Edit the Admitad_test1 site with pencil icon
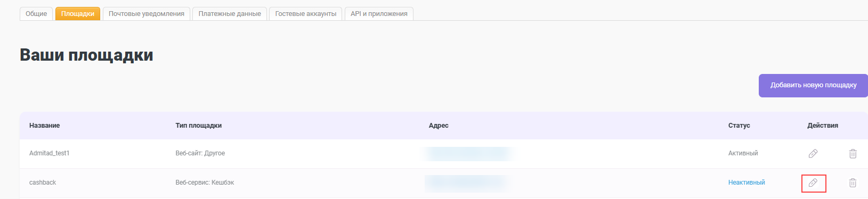Screen dimensions: 868x199 (813, 153)
